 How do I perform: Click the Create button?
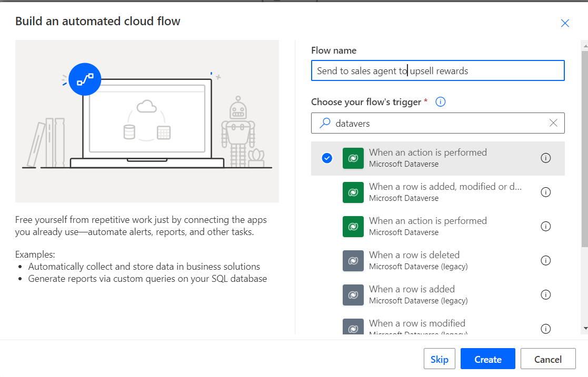[x=487, y=359]
